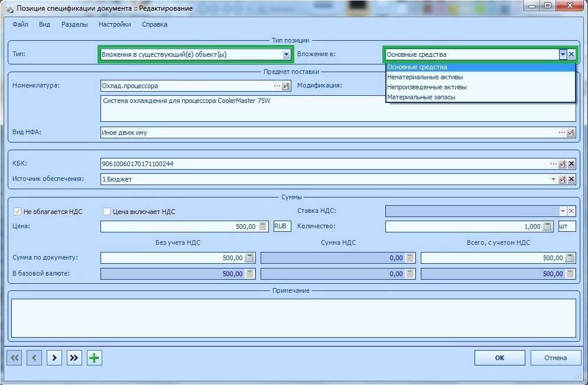
Task: Enable Цена включает НДС checkbox
Action: (106, 212)
